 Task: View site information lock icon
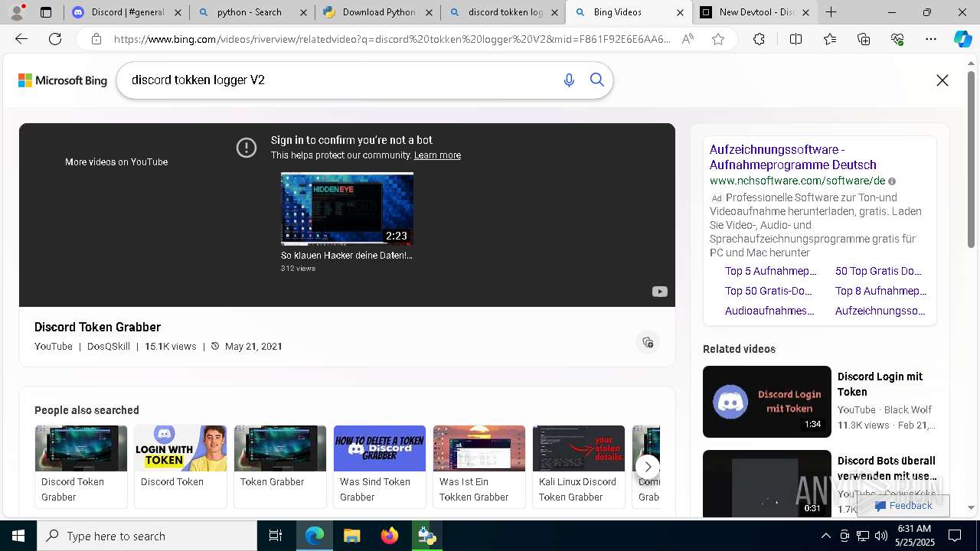coord(96,39)
